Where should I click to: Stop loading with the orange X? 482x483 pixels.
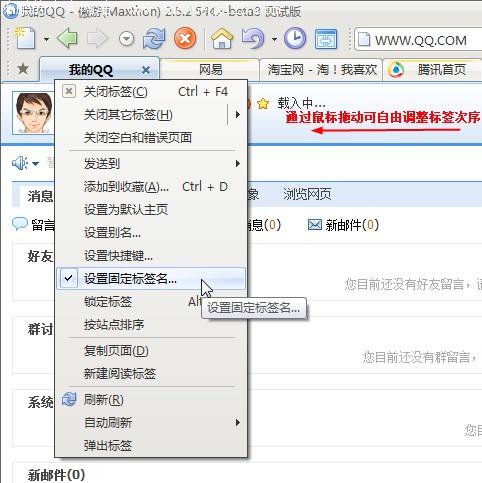click(185, 38)
